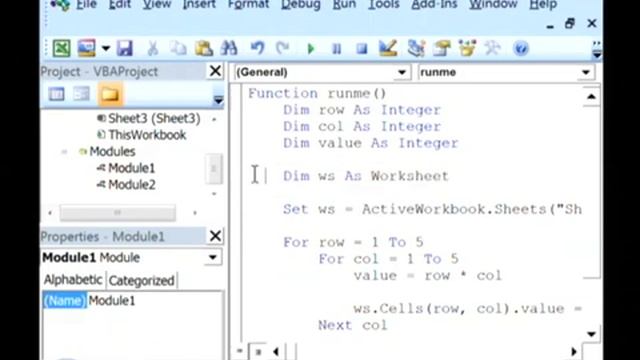Open the runme procedure dropdown

pyautogui.click(x=586, y=72)
